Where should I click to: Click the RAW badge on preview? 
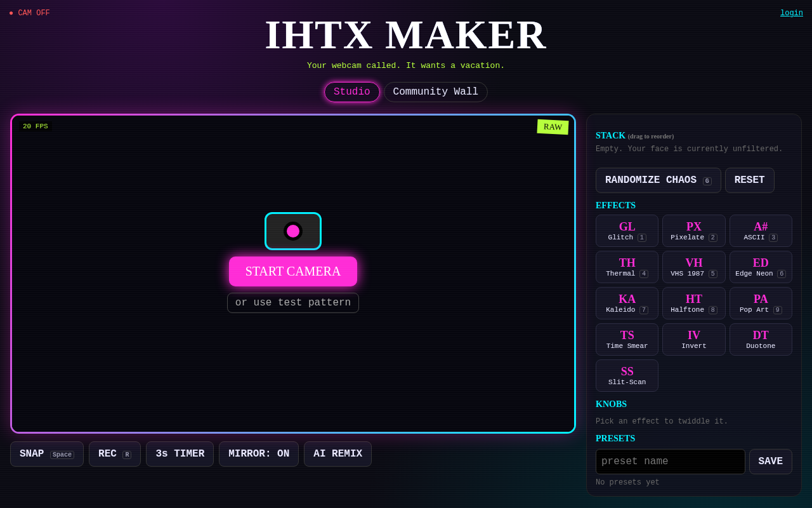(x=553, y=127)
